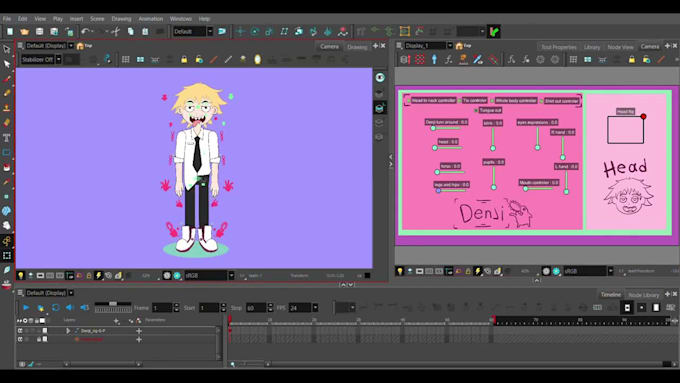Click the loop playback icon in Timeline toolbar
The width and height of the screenshot is (680, 383).
(x=56, y=308)
